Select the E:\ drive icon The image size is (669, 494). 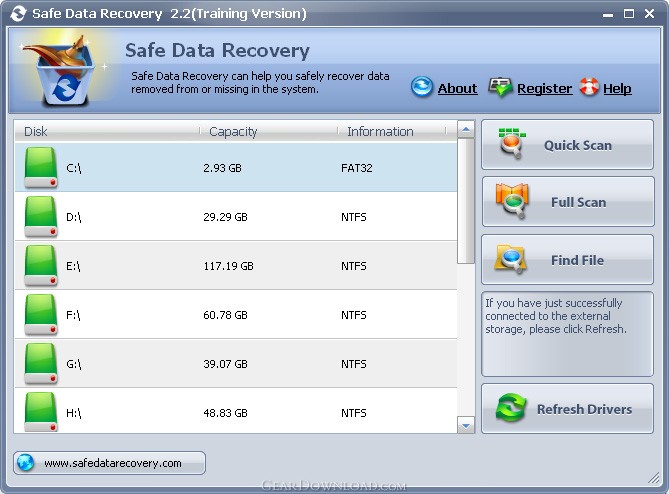tap(41, 266)
